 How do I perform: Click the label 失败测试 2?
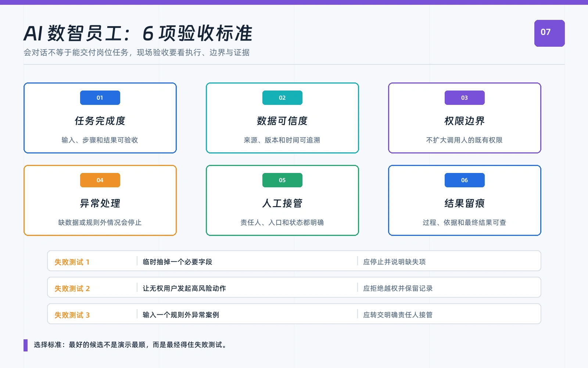coord(72,289)
